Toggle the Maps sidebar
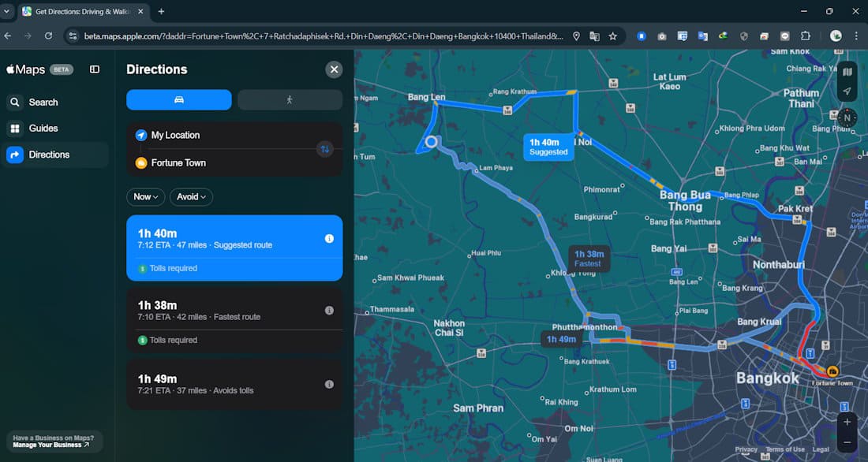868x462 pixels. [95, 69]
